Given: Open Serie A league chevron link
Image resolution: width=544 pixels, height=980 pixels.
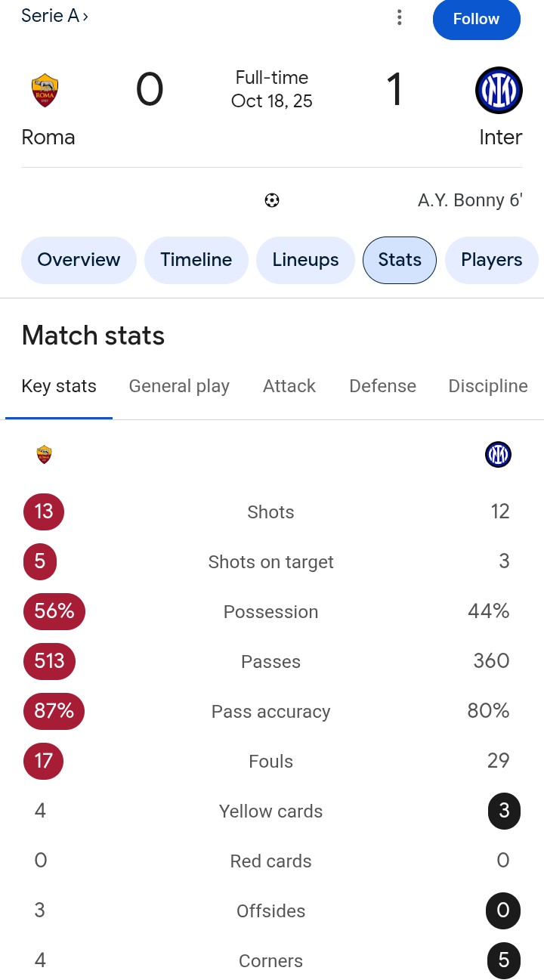Looking at the screenshot, I should (54, 16).
